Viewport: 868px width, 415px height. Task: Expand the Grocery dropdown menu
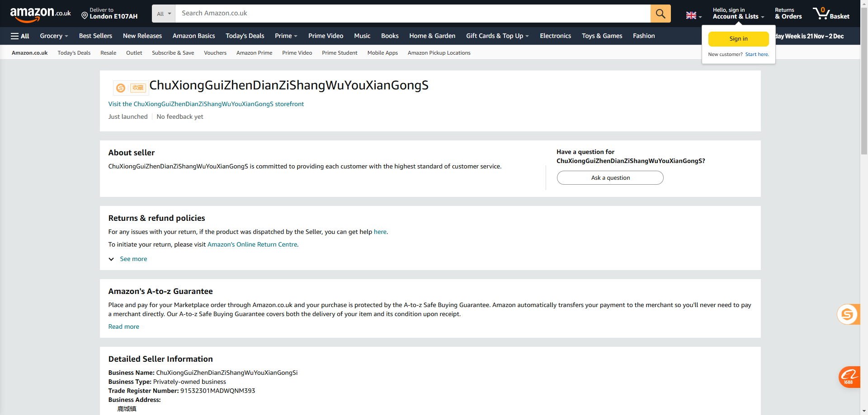point(54,36)
